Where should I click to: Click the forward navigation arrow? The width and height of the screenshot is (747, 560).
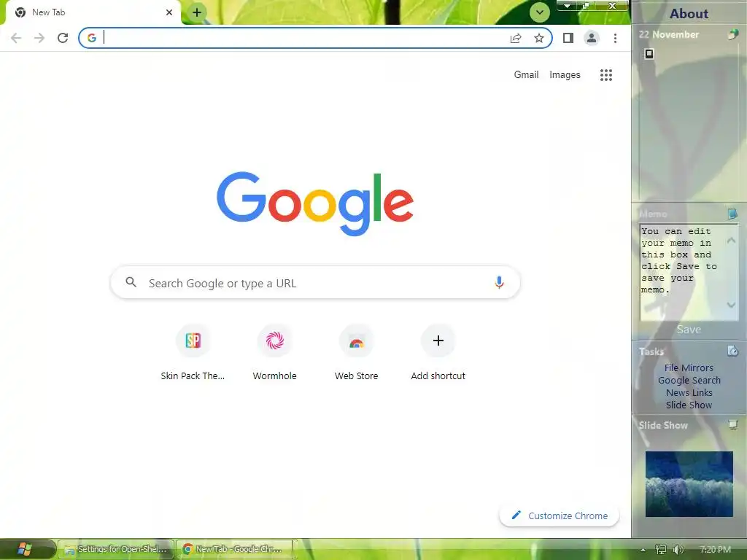[x=39, y=38]
